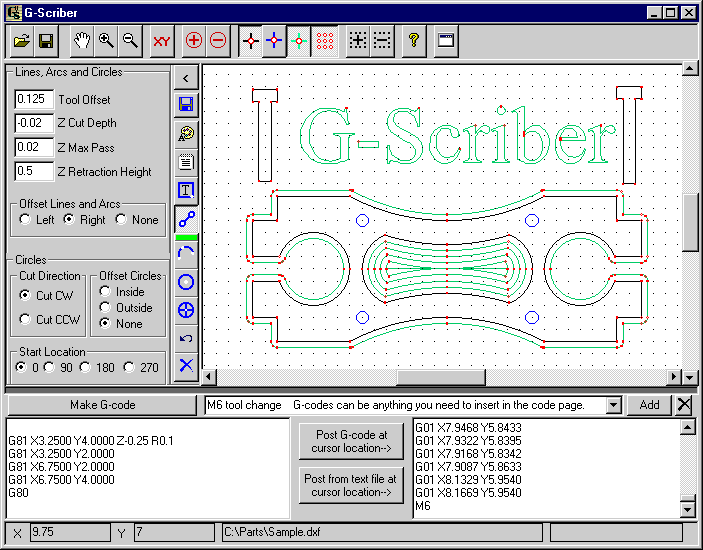
Task: Click the blue X delete icon
Action: tap(186, 365)
